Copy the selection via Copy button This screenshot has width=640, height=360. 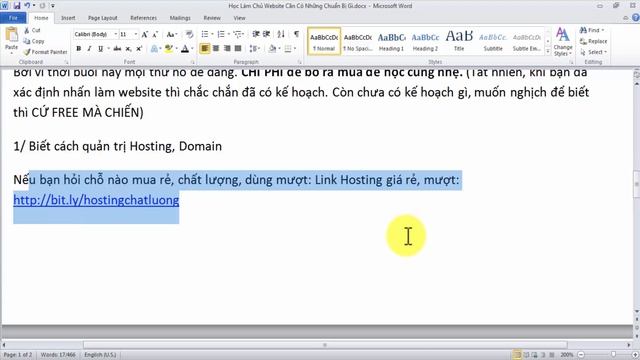pos(34,41)
